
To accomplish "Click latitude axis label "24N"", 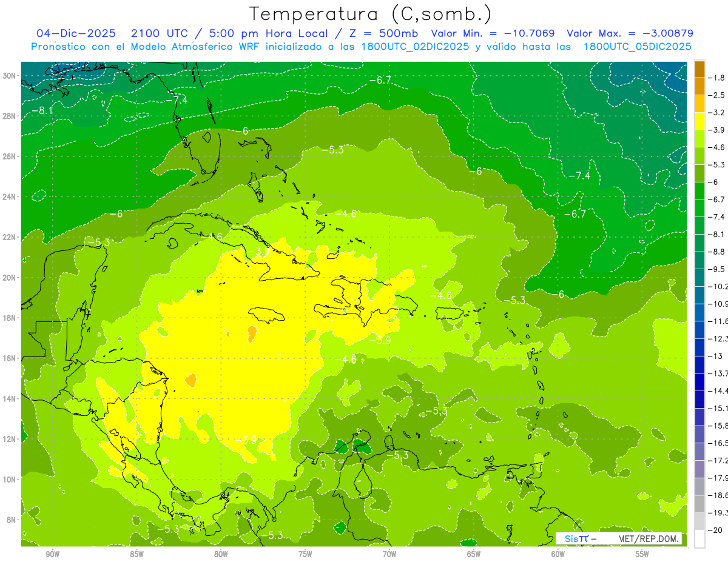I will pyautogui.click(x=9, y=197).
